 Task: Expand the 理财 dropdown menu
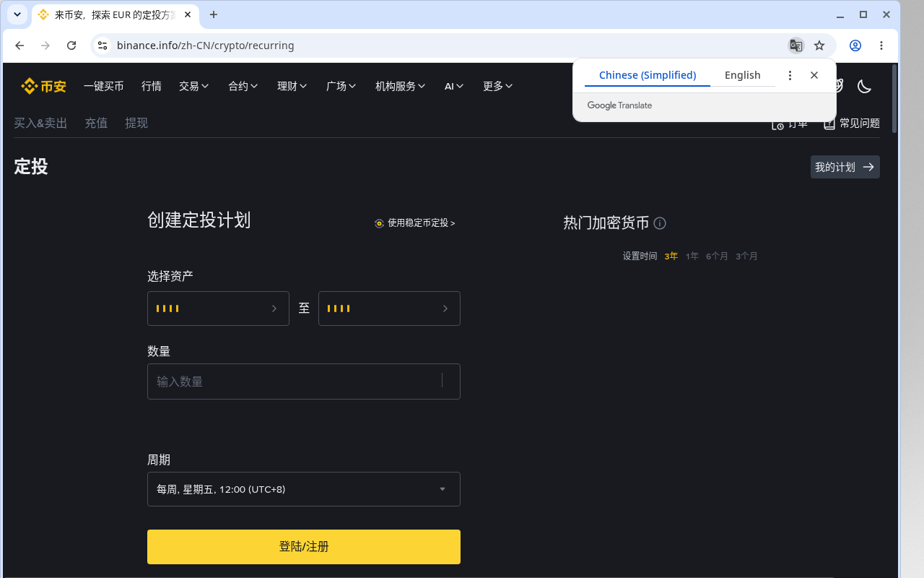coord(292,86)
